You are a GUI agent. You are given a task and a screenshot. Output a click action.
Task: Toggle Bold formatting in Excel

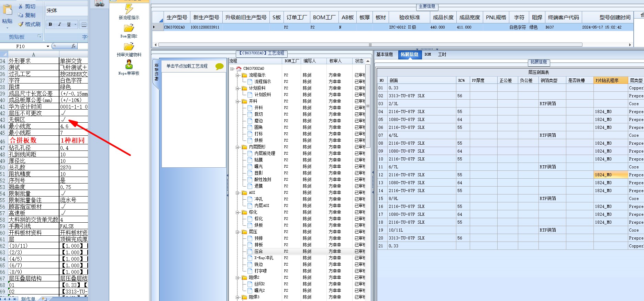50,24
